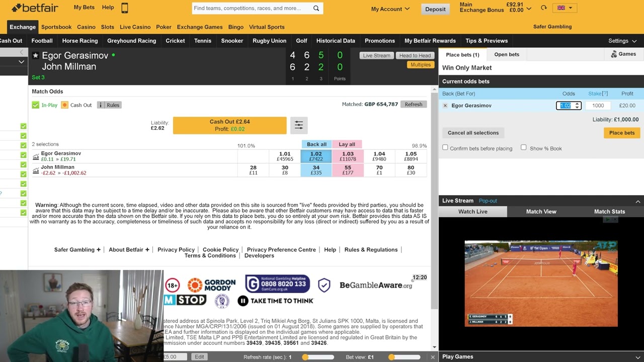644x362 pixels.
Task: Open the My Account dropdown
Action: 390,9
